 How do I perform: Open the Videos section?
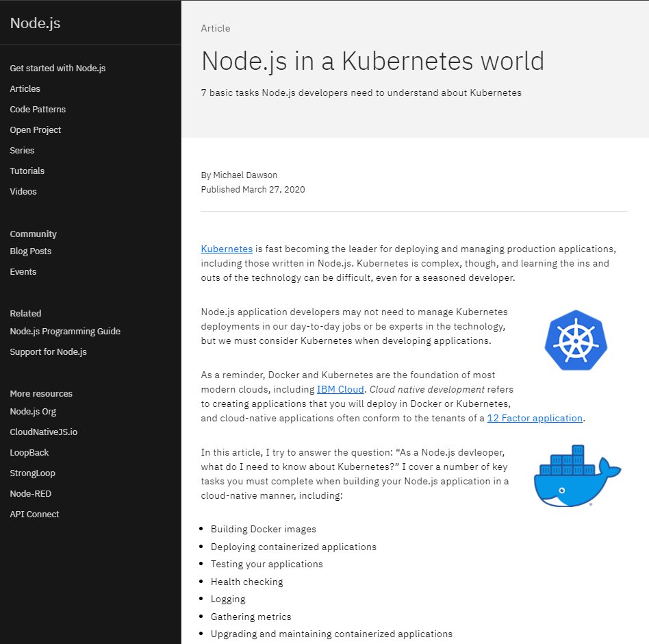click(23, 191)
